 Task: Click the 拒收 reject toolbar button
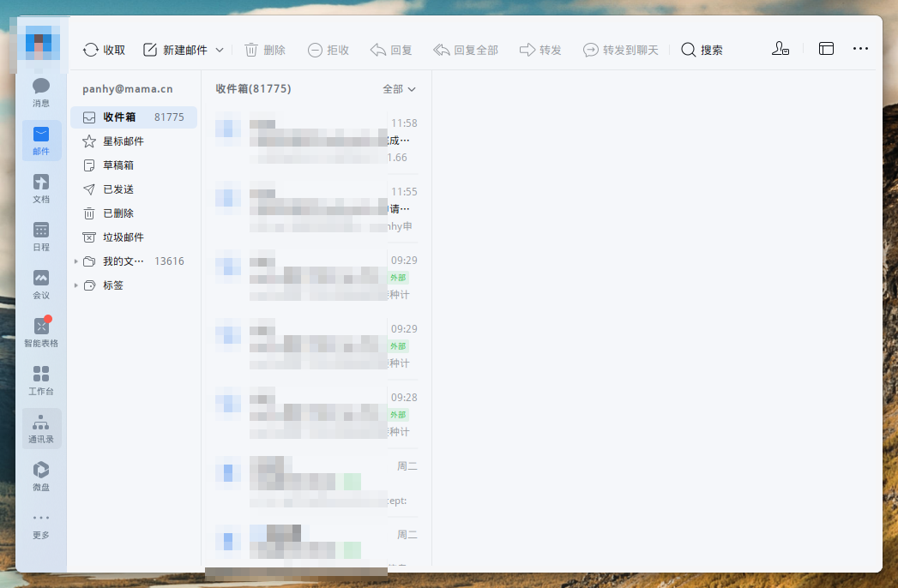click(x=328, y=51)
